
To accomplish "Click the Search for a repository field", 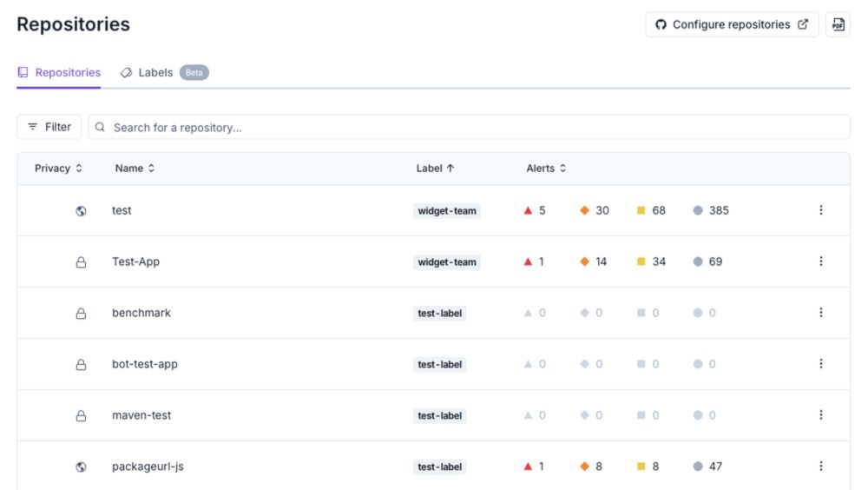I will coord(469,127).
